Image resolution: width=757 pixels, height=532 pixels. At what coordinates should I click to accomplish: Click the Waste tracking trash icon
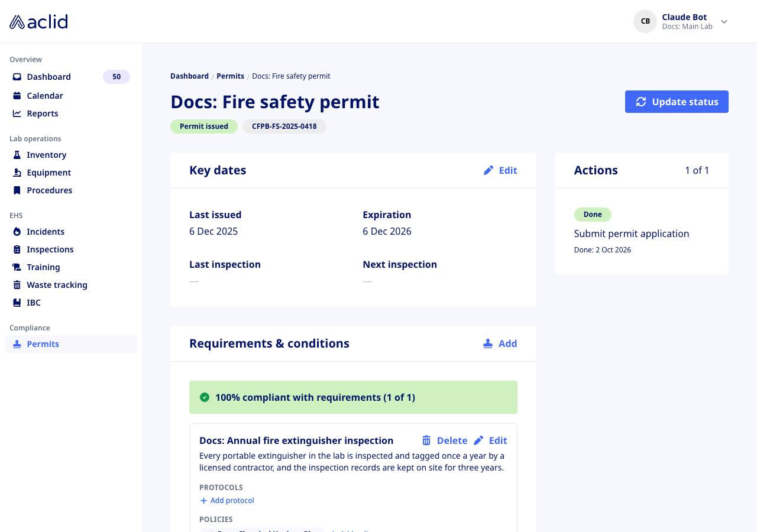point(17,285)
